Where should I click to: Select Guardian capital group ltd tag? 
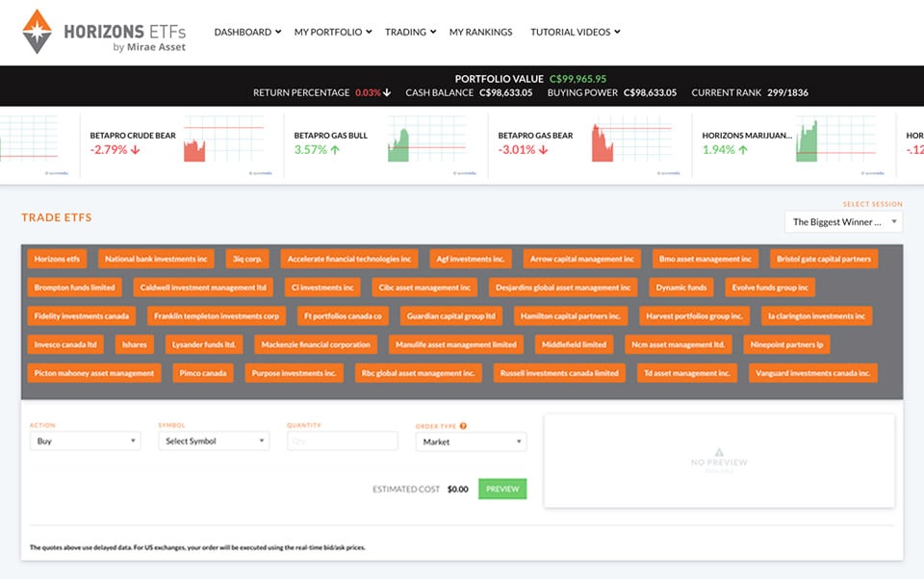coord(450,315)
